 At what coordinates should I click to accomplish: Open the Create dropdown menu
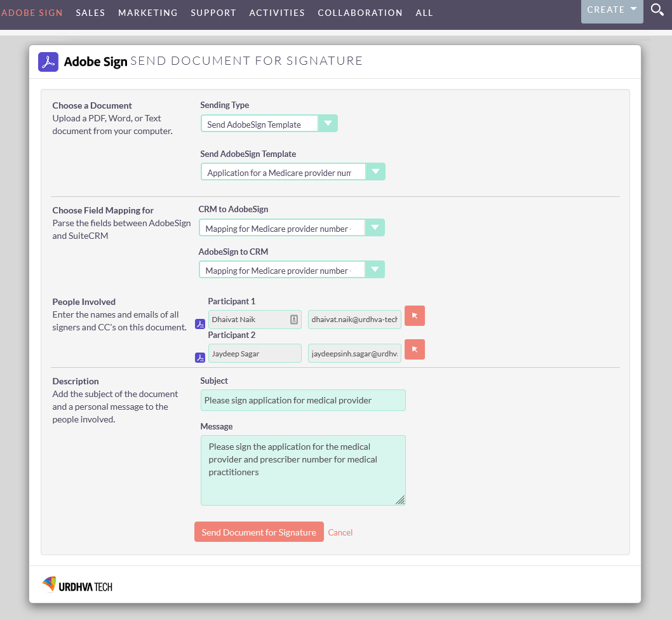point(612,10)
